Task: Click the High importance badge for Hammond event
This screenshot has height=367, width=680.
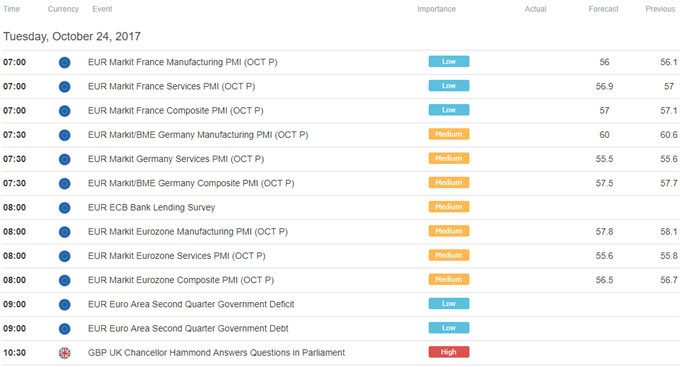Action: pyautogui.click(x=449, y=352)
